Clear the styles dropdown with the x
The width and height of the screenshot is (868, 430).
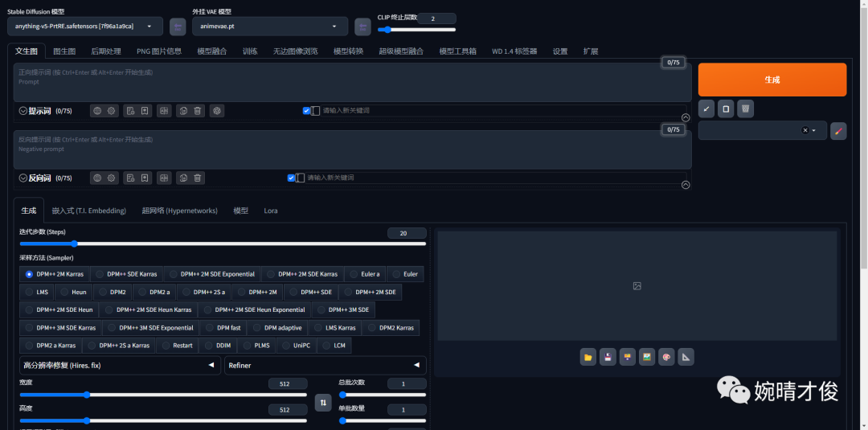[805, 130]
